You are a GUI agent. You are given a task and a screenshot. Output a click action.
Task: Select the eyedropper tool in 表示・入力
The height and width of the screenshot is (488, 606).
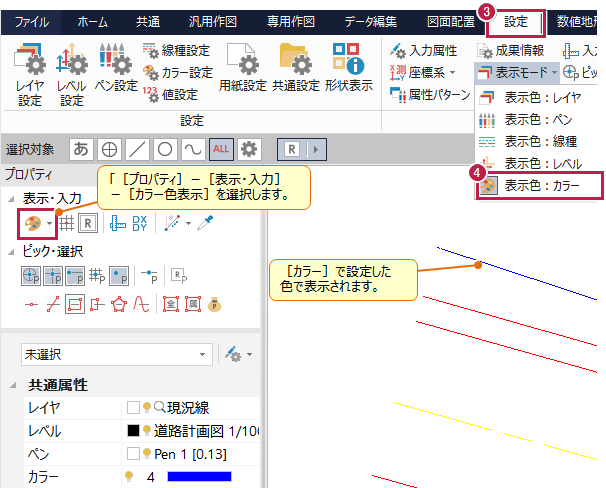pos(205,224)
